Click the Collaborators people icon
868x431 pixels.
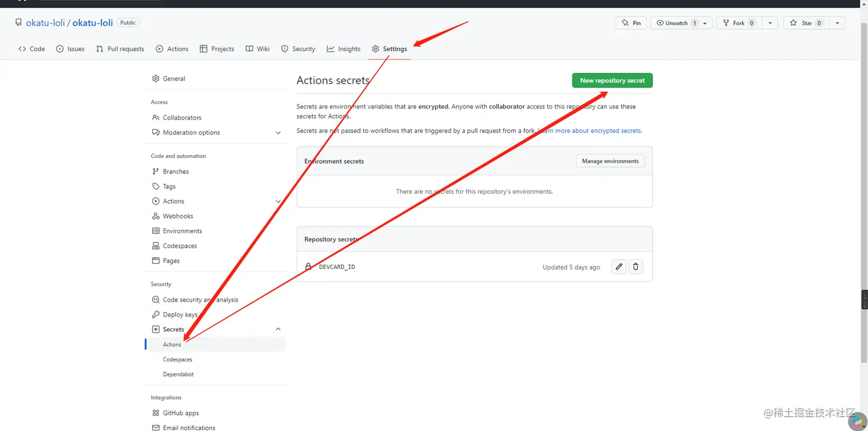[x=156, y=117]
